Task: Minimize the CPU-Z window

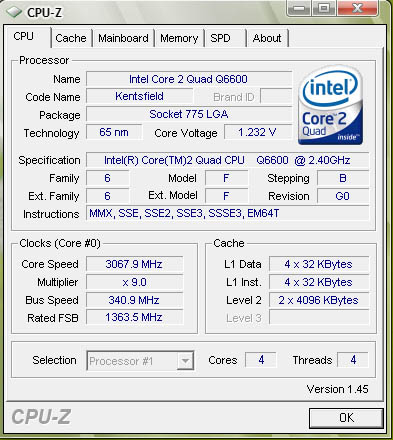Action: point(299,8)
